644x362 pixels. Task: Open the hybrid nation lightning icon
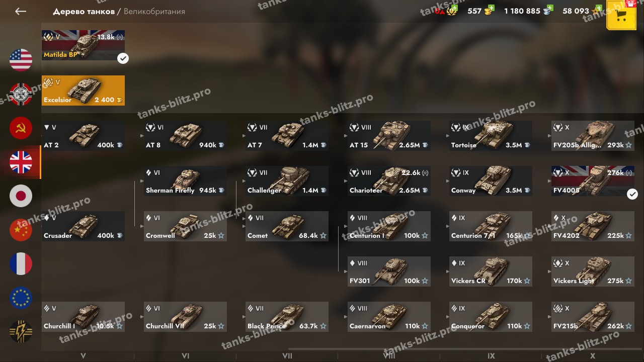point(21,332)
